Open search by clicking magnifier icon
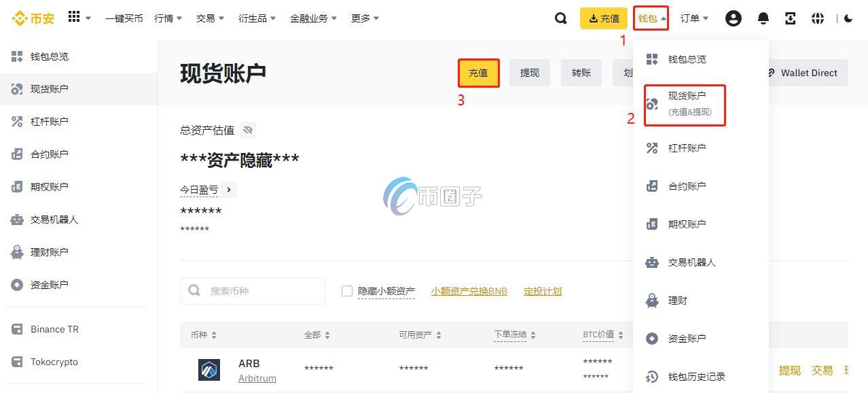Screen dimensions: 868x393 click(x=560, y=18)
